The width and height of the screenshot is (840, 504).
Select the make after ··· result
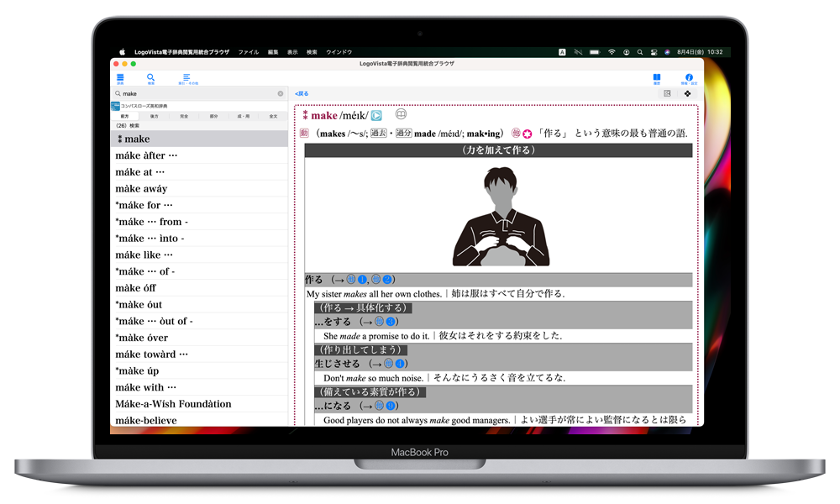point(199,155)
